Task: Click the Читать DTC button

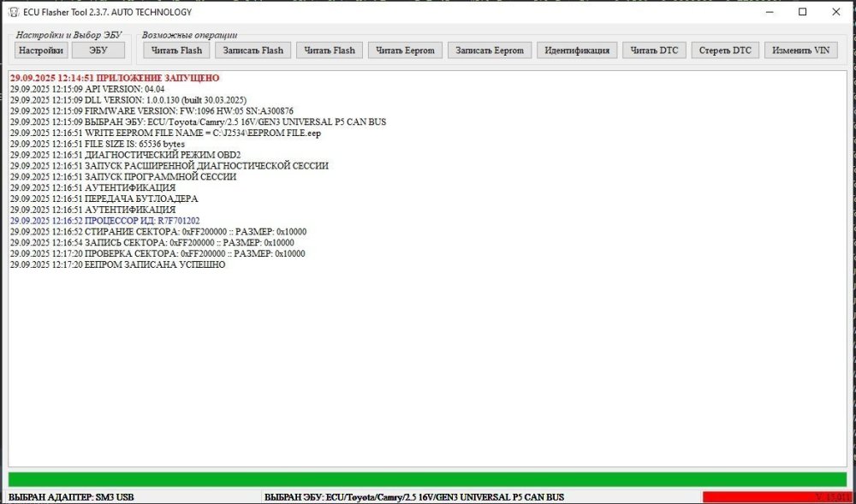Action: [655, 50]
